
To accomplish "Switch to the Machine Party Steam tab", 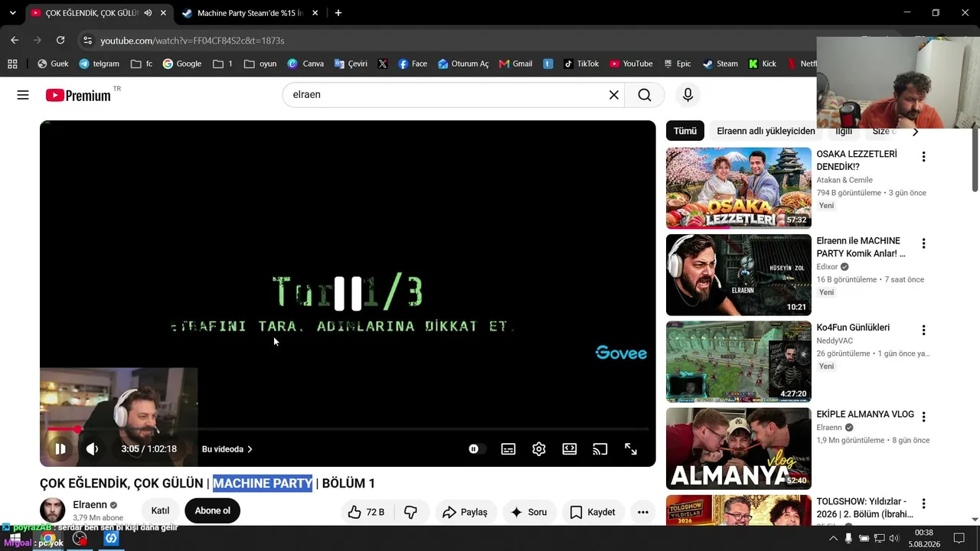I will pyautogui.click(x=250, y=13).
